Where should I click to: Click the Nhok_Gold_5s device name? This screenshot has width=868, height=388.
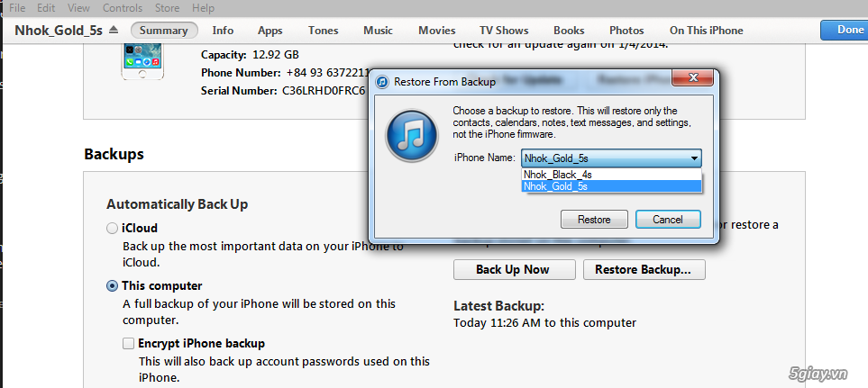59,30
